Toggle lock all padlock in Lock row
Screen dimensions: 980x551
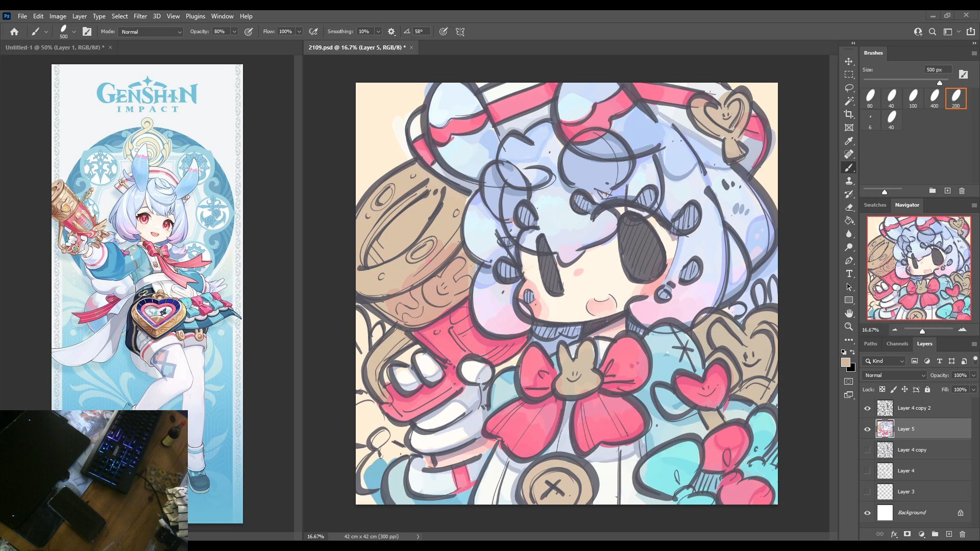tap(927, 389)
